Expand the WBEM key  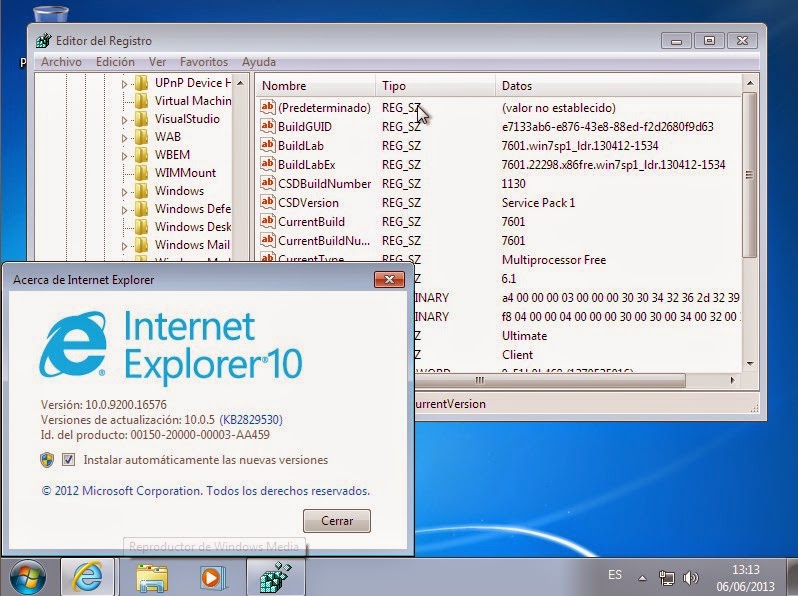124,156
